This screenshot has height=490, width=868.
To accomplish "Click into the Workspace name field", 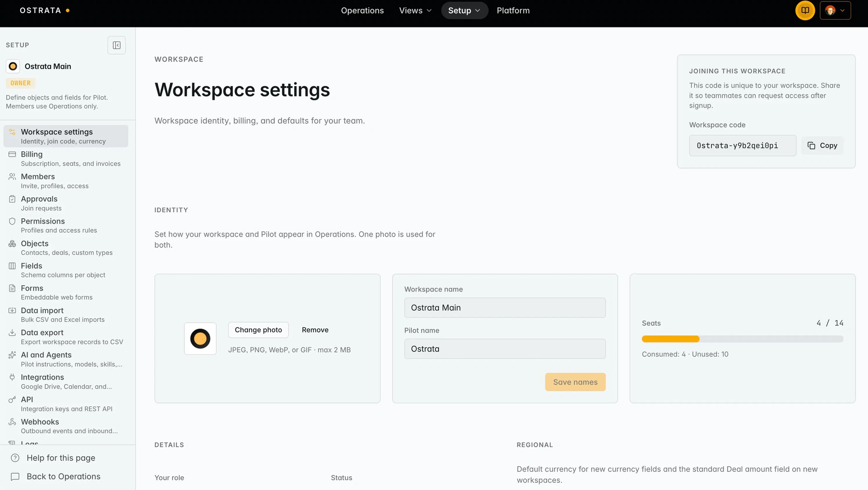I will click(505, 308).
